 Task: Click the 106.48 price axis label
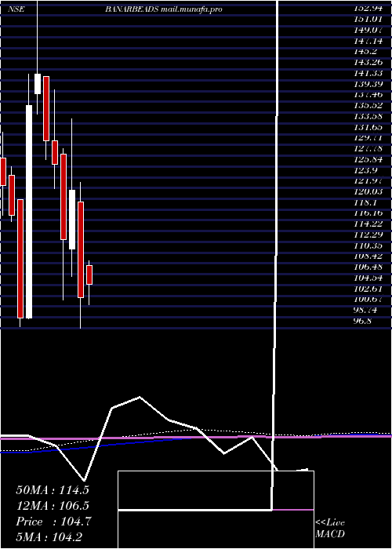coord(367,267)
